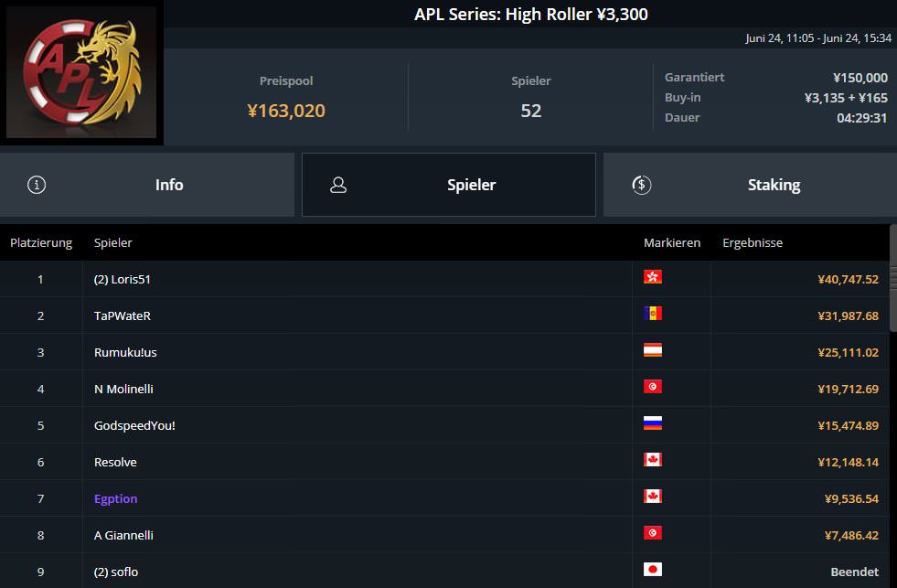Click the Markieren column header
The width and height of the screenshot is (897, 588).
[x=671, y=243]
